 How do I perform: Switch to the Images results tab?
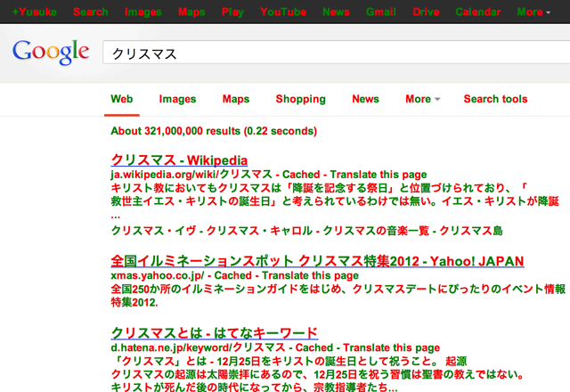pyautogui.click(x=177, y=99)
